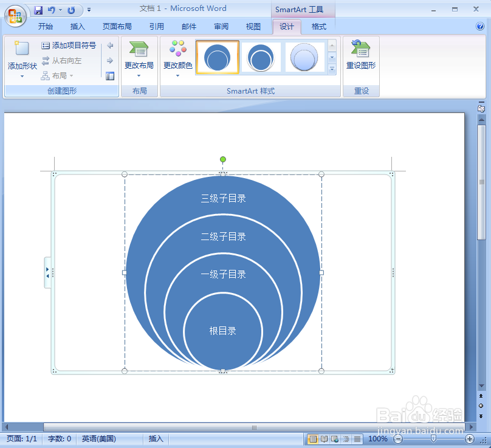Expand the 更改颜色 dropdown arrow

click(177, 76)
